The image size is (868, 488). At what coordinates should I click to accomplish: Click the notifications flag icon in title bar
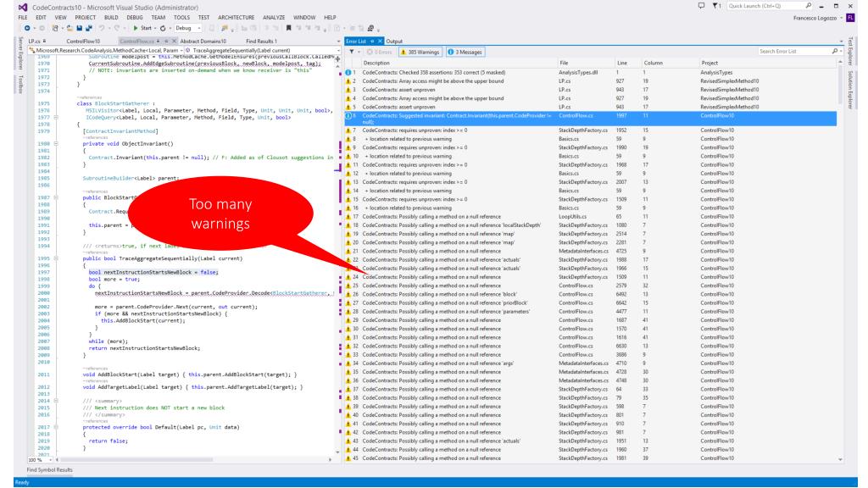tap(716, 6)
